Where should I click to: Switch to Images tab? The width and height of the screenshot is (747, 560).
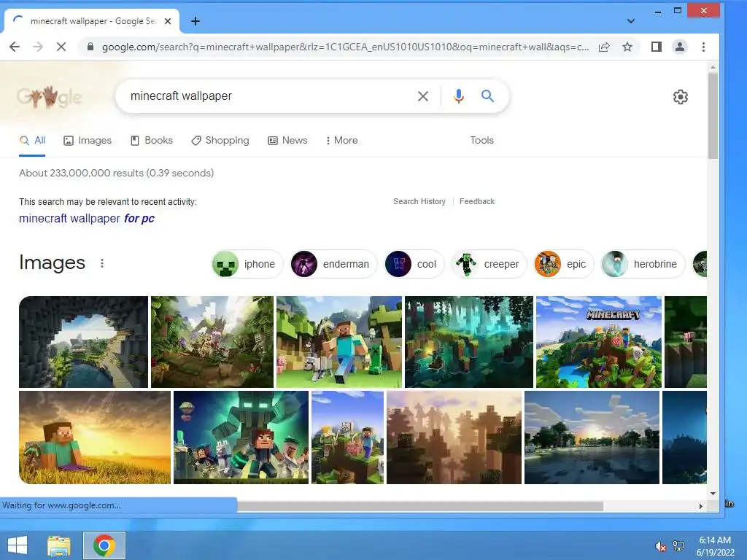pyautogui.click(x=88, y=141)
